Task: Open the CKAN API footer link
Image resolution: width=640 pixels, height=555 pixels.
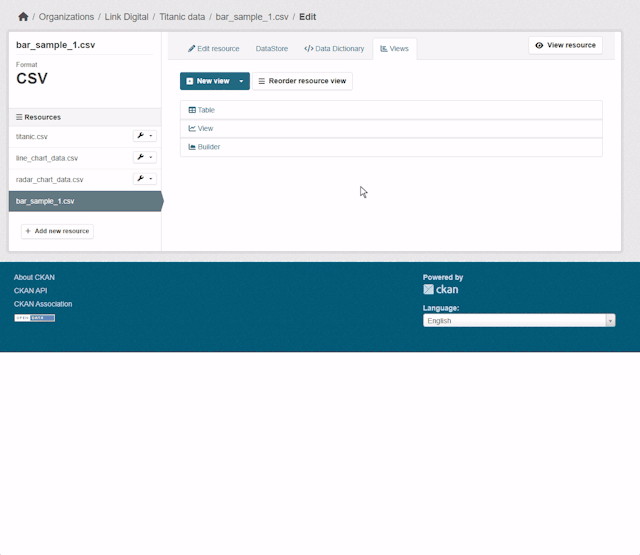Action: 30,291
